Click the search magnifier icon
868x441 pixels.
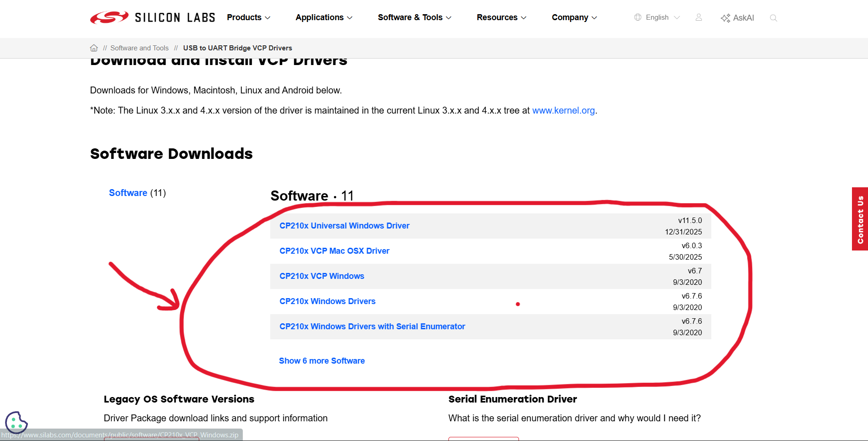click(774, 18)
